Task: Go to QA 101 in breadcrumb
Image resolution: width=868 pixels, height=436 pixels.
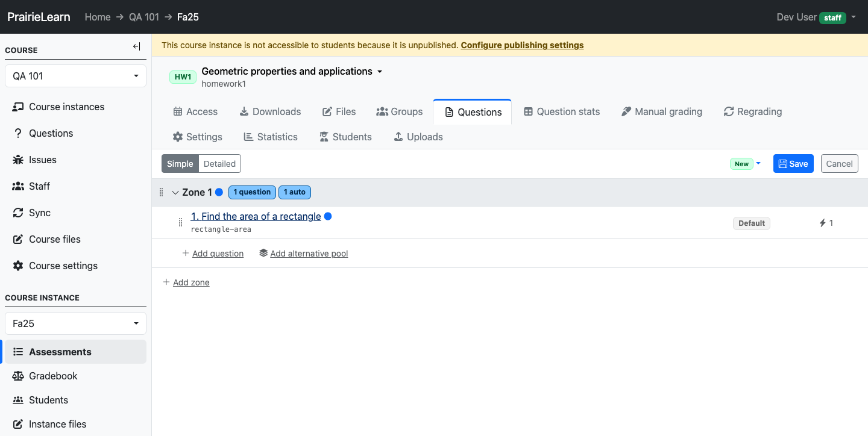Action: (x=144, y=17)
